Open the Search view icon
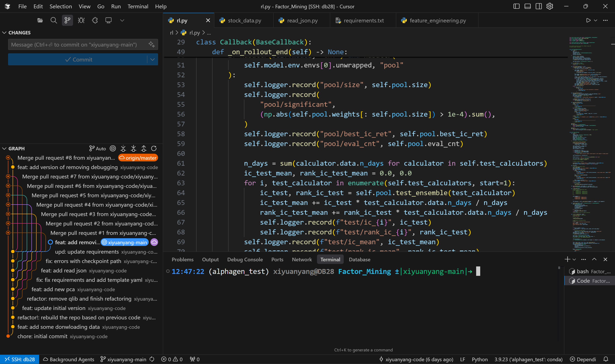The height and width of the screenshot is (364, 615). click(x=53, y=20)
